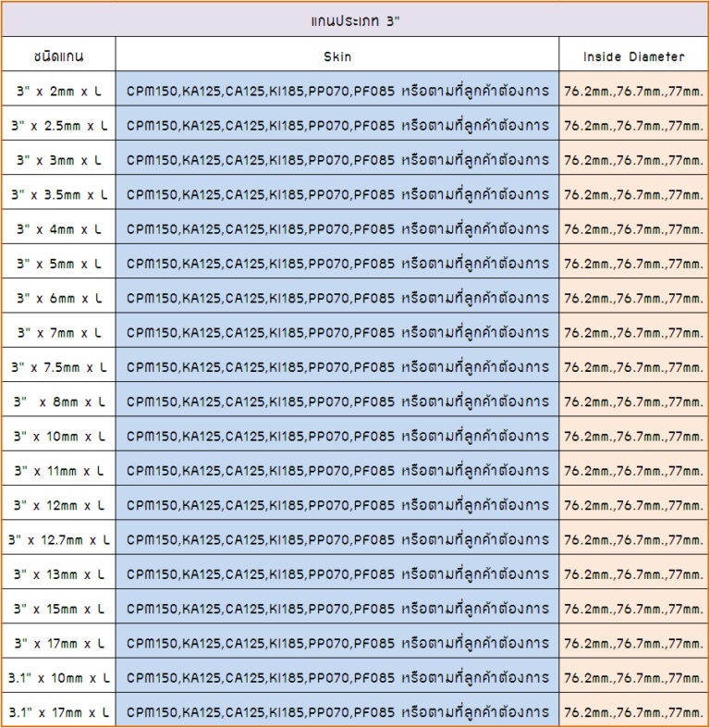Viewport: 710px width, 728px height.
Task: Select the Skin cell in the 3mm row
Action: pos(337,158)
